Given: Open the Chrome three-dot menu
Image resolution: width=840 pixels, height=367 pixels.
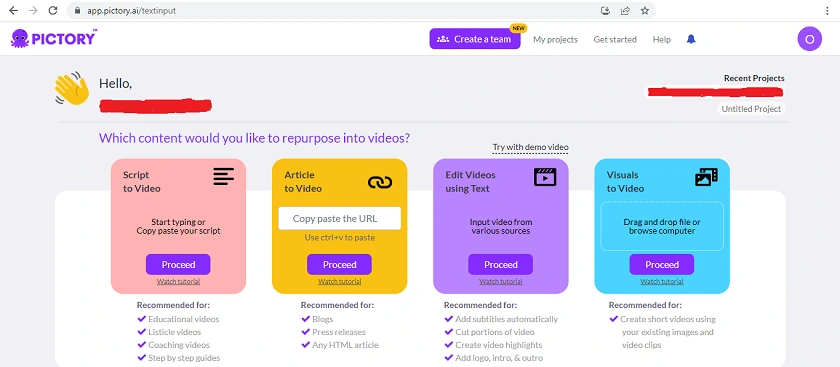Looking at the screenshot, I should click(828, 10).
